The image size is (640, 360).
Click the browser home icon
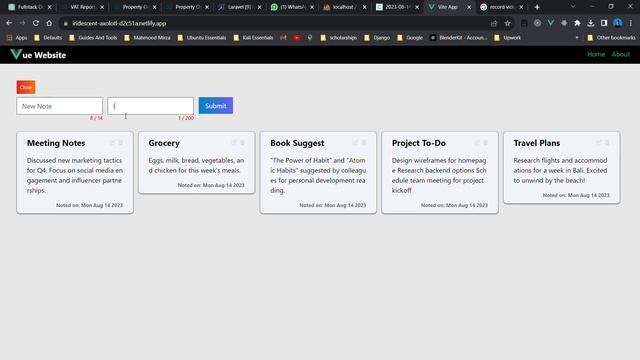click(x=49, y=23)
